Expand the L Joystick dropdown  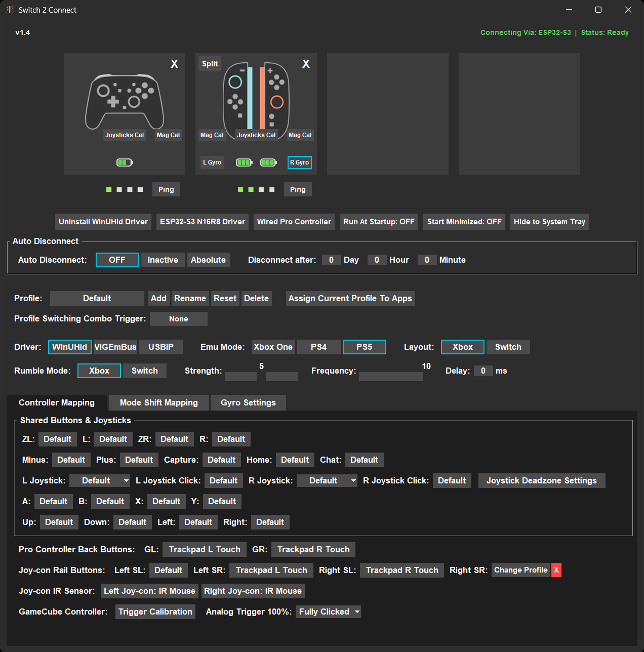[x=100, y=480]
